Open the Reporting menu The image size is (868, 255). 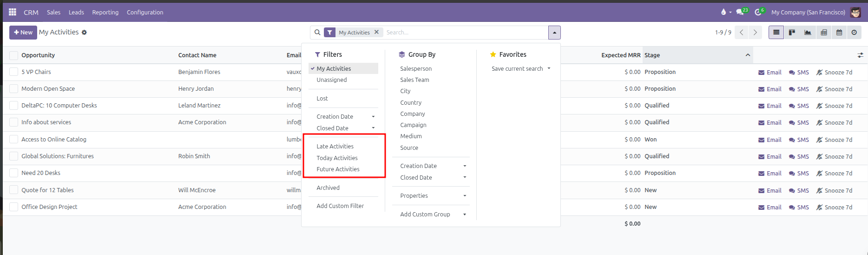(105, 12)
